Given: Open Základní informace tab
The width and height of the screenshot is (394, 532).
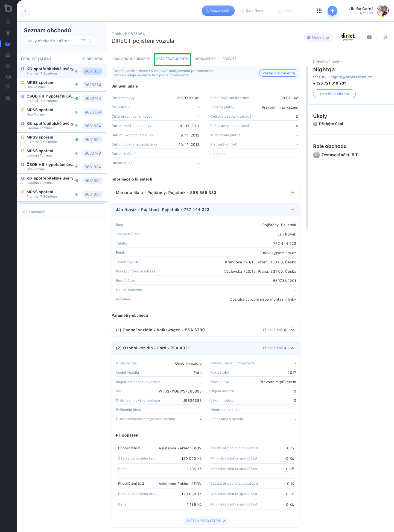Looking at the screenshot, I should click(x=131, y=59).
